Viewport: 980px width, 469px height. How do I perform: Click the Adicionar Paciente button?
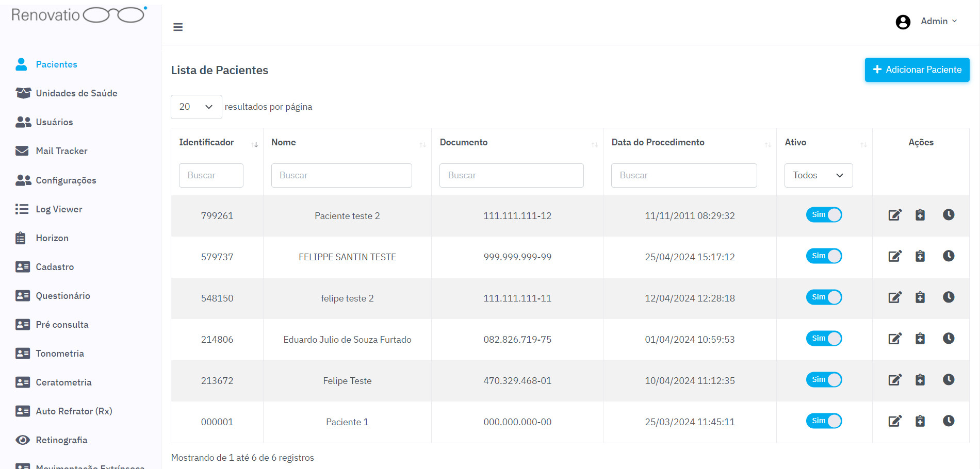pyautogui.click(x=917, y=70)
